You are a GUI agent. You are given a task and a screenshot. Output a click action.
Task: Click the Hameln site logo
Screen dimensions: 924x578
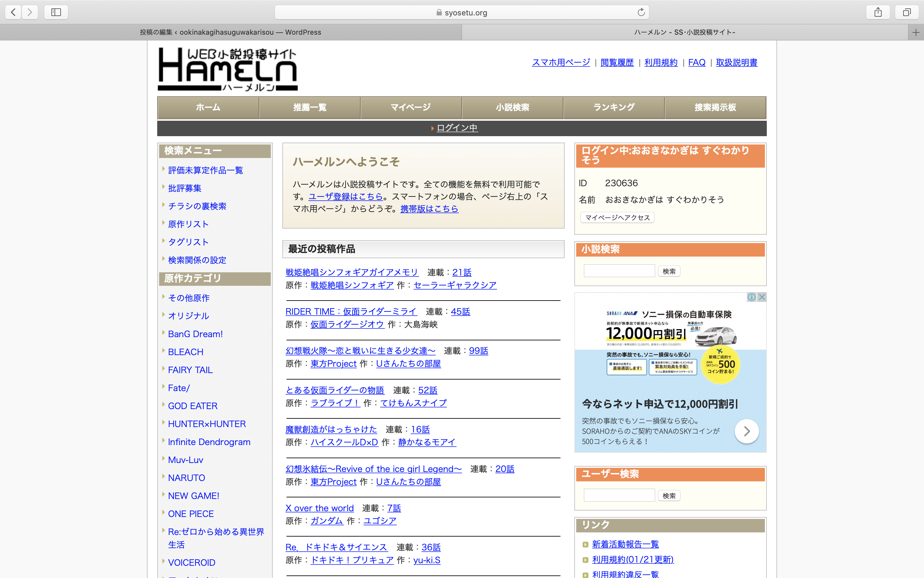pyautogui.click(x=227, y=69)
